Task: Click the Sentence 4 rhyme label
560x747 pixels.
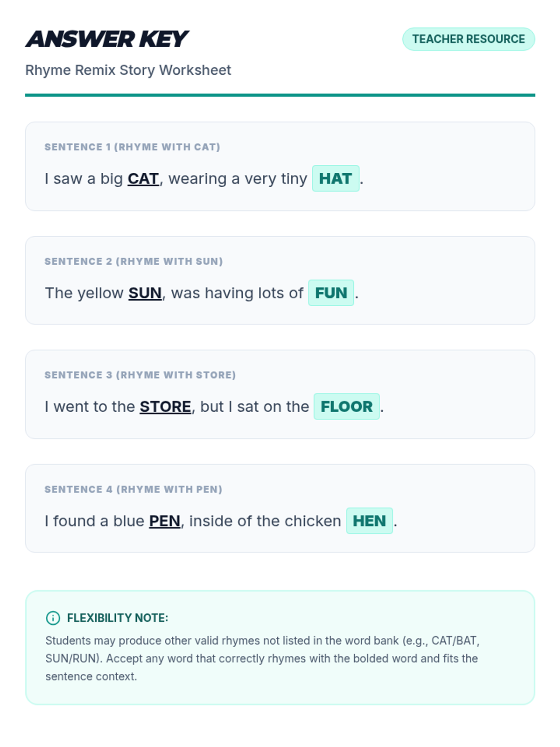Action: coord(133,489)
